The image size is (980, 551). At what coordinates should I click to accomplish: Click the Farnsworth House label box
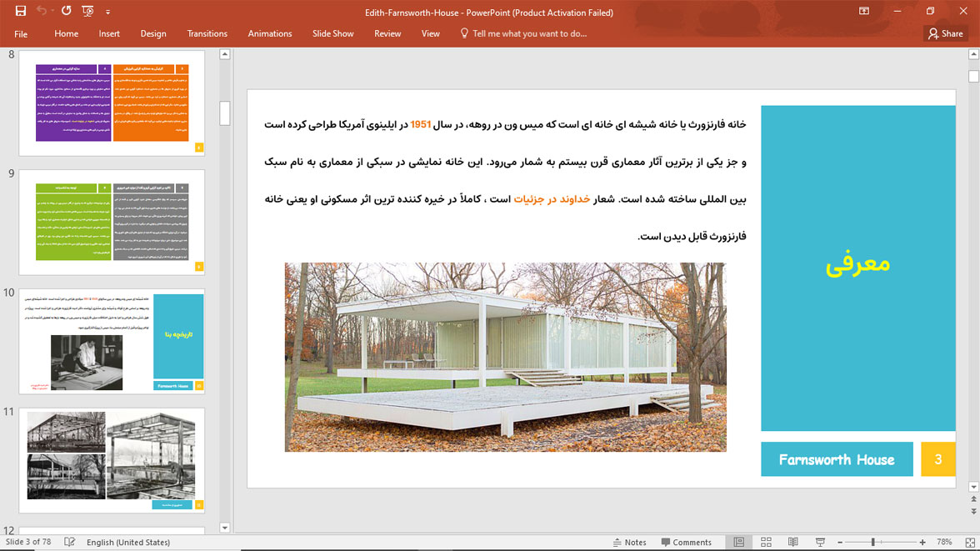click(x=837, y=459)
